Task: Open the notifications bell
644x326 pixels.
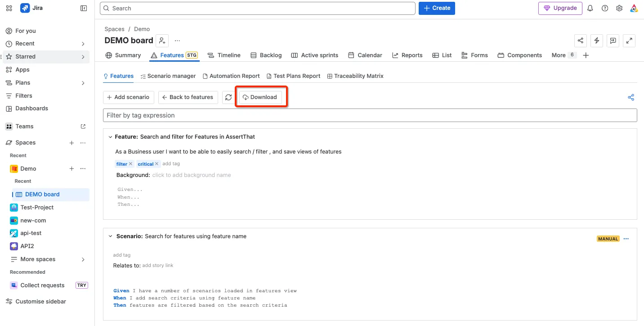Action: 590,8
